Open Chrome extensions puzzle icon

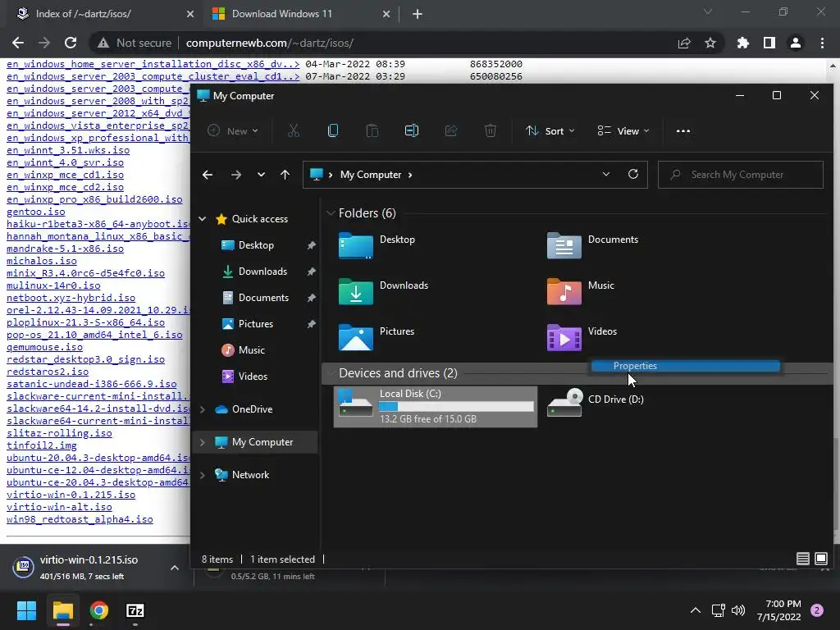click(x=743, y=43)
